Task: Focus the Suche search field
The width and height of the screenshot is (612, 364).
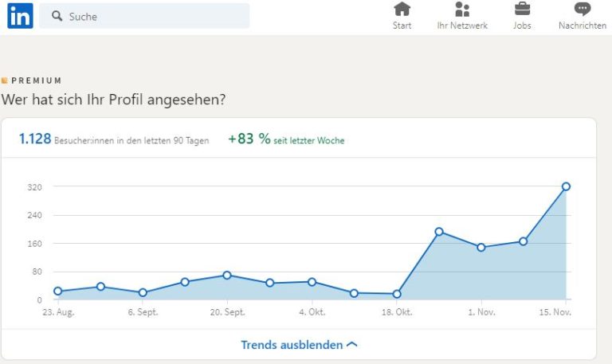Action: pyautogui.click(x=151, y=16)
